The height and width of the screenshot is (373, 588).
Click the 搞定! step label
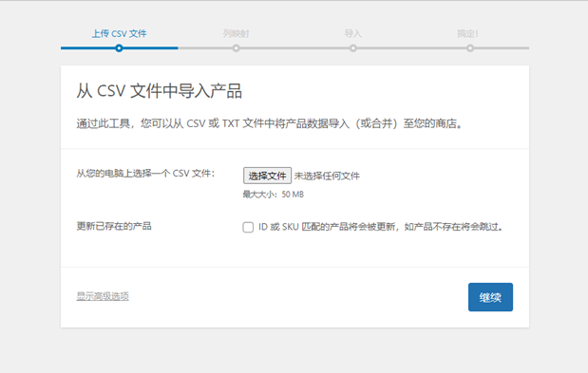coord(467,34)
